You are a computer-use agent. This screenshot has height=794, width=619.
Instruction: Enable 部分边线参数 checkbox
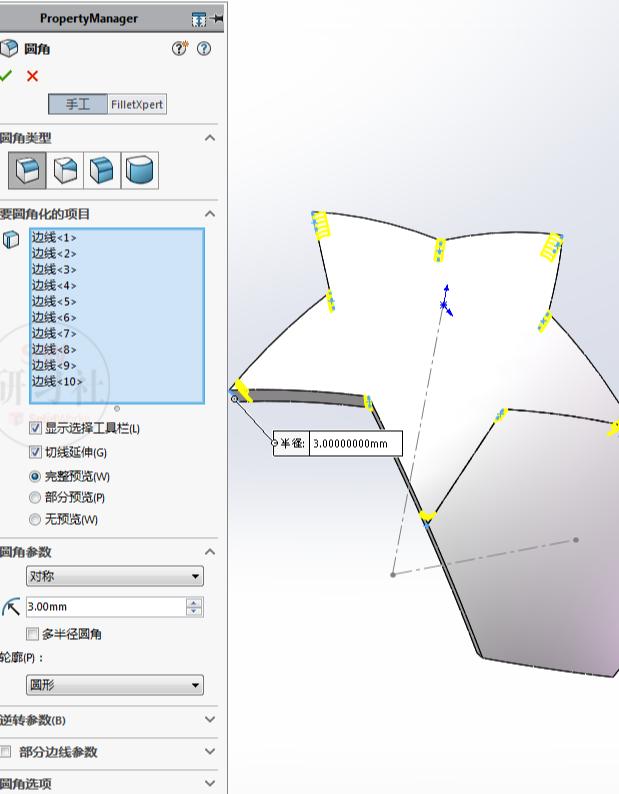[x=6, y=751]
